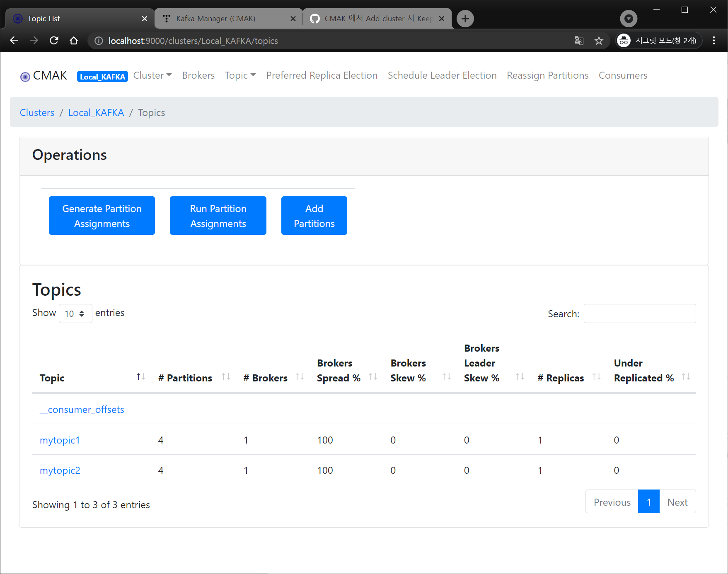Expand the Cluster dropdown menu
Viewport: 728px width, 574px height.
(x=152, y=75)
